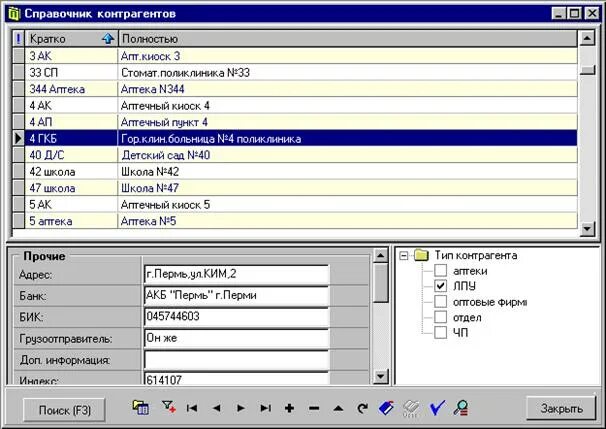Check the оптовые фирмы checkbox

(x=441, y=301)
